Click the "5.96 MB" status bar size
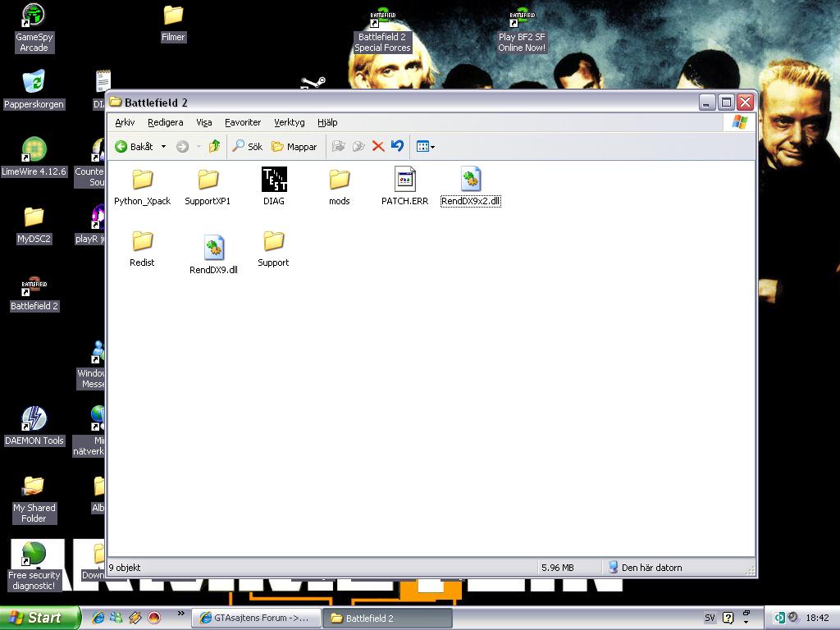 [x=558, y=568]
